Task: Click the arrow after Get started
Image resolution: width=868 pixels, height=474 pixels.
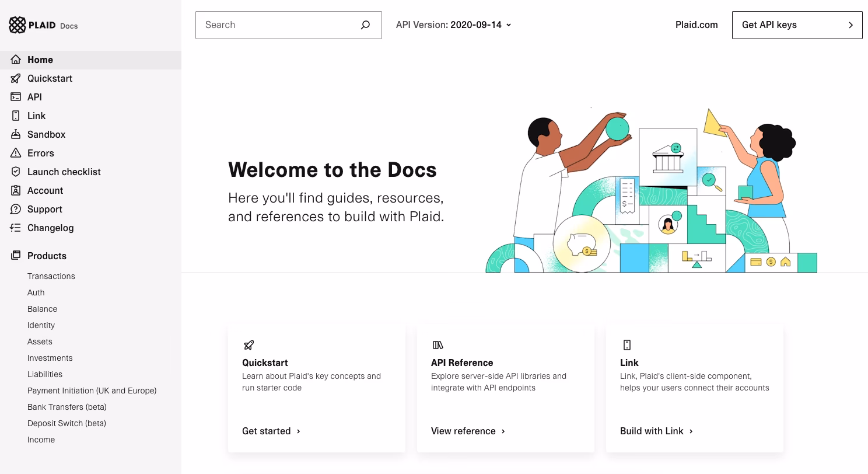Action: (x=298, y=431)
